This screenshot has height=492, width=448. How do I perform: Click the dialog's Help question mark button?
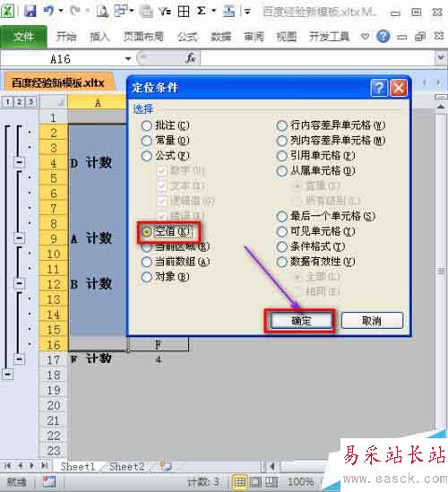pos(379,88)
